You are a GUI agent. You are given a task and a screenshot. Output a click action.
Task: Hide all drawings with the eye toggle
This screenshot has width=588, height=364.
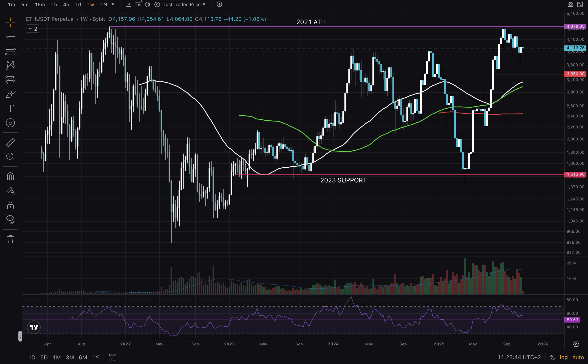tap(10, 219)
